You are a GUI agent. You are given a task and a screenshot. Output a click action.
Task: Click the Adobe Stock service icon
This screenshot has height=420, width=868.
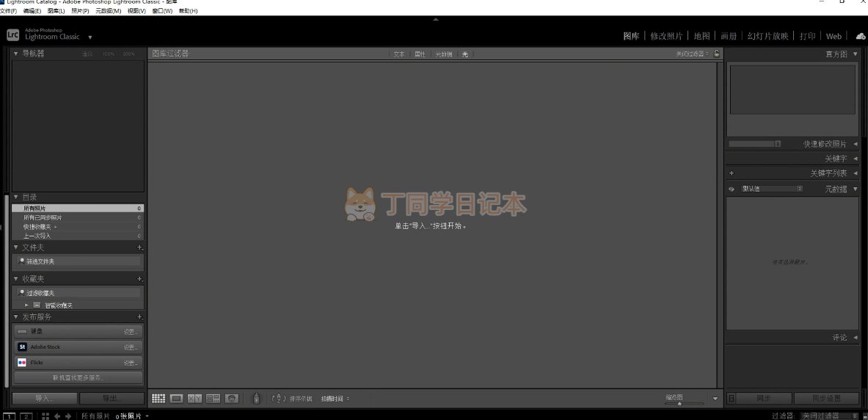(x=22, y=347)
